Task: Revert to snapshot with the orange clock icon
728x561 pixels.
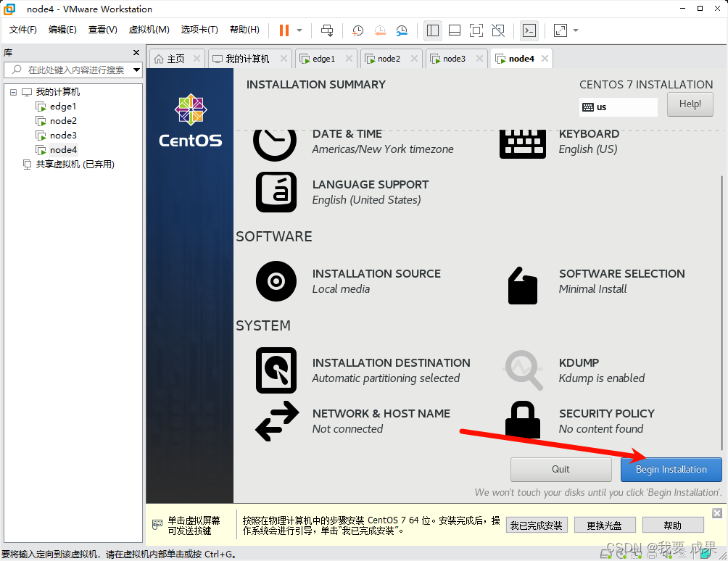Action: [379, 30]
